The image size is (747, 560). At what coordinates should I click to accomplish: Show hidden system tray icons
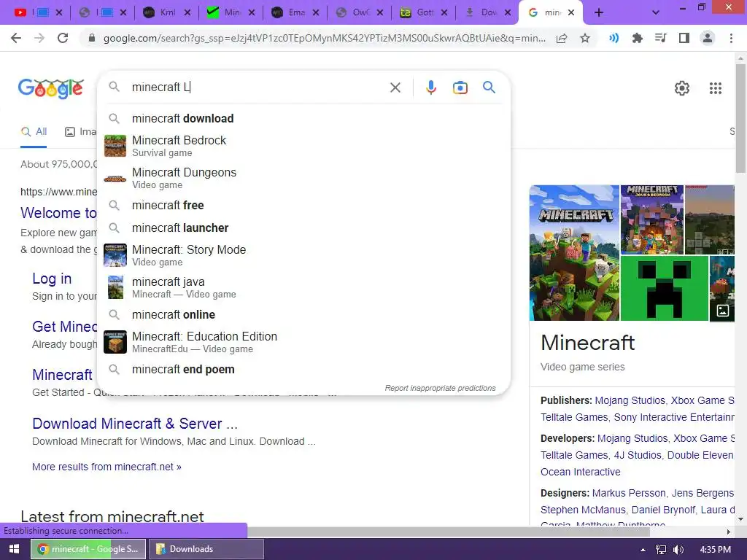(643, 550)
